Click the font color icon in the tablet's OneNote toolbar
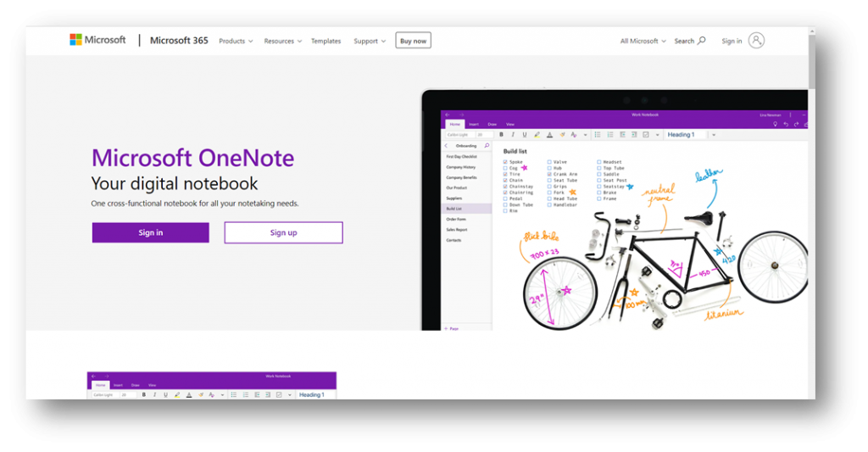This screenshot has height=452, width=868. click(x=548, y=135)
